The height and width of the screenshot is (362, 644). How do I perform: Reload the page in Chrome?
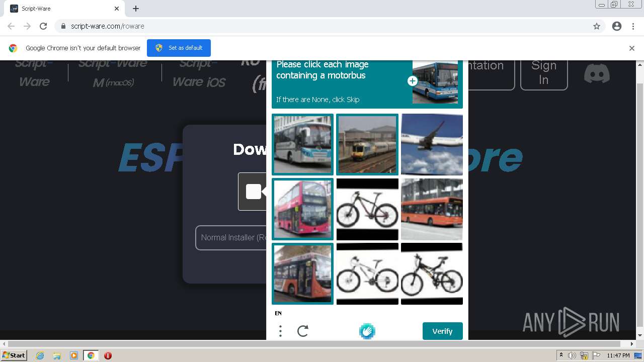click(x=43, y=26)
